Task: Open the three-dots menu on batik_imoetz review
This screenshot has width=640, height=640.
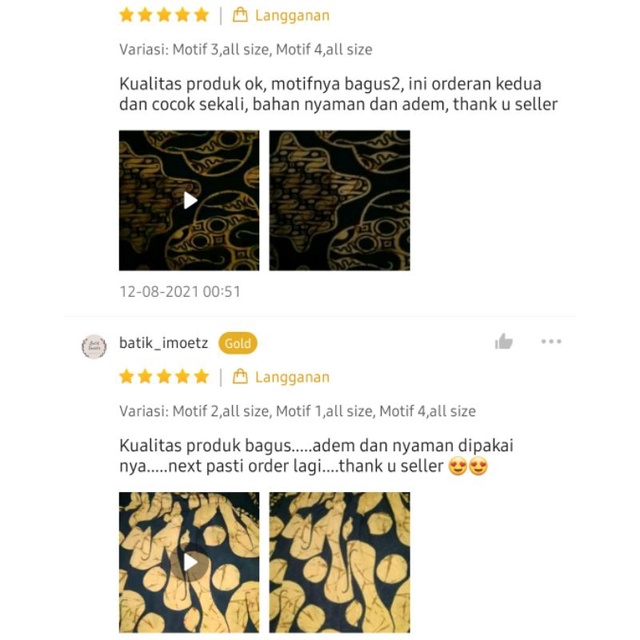Action: click(x=551, y=341)
